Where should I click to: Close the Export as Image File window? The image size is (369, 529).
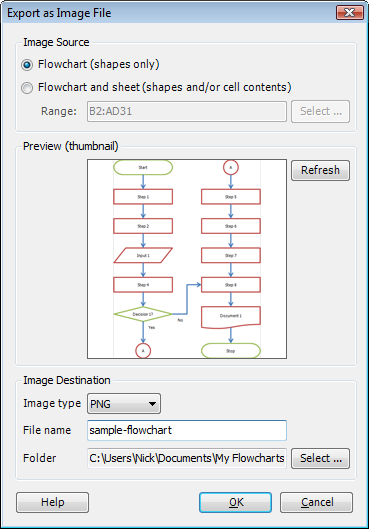coord(350,13)
